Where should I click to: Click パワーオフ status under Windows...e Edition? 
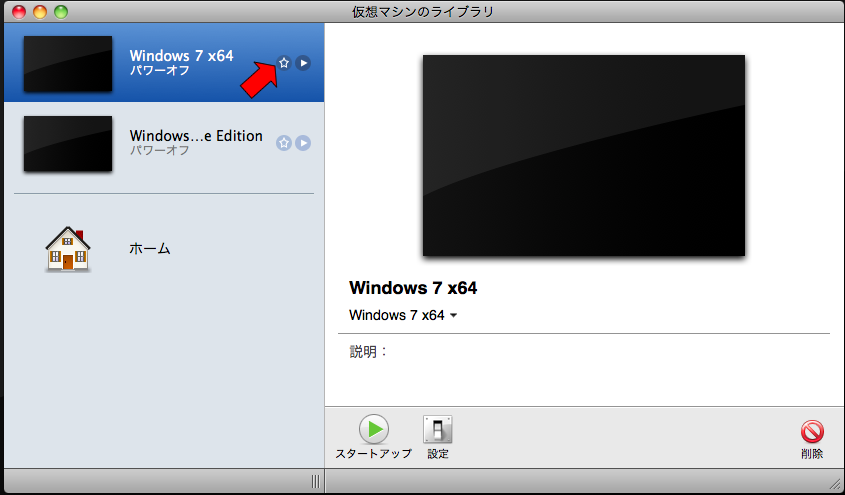(x=160, y=150)
